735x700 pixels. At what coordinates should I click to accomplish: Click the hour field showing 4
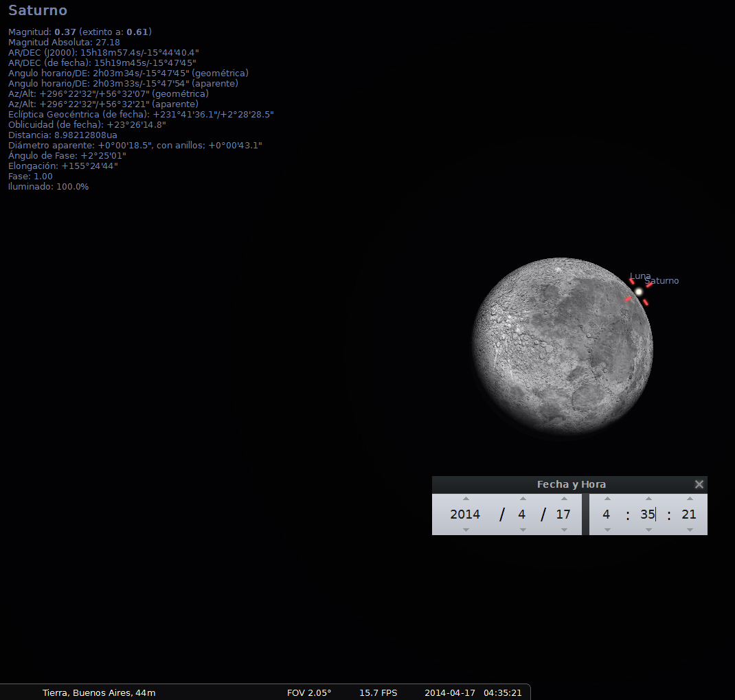point(606,515)
